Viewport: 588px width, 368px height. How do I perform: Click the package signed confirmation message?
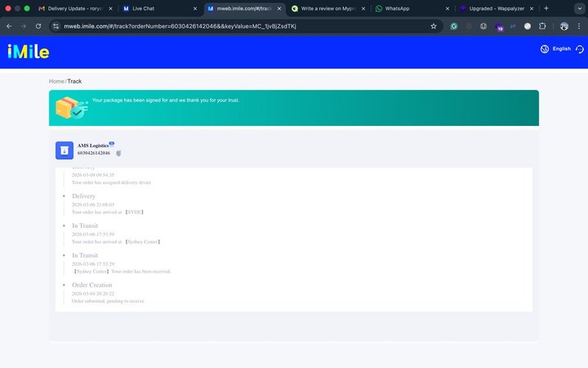pyautogui.click(x=165, y=101)
